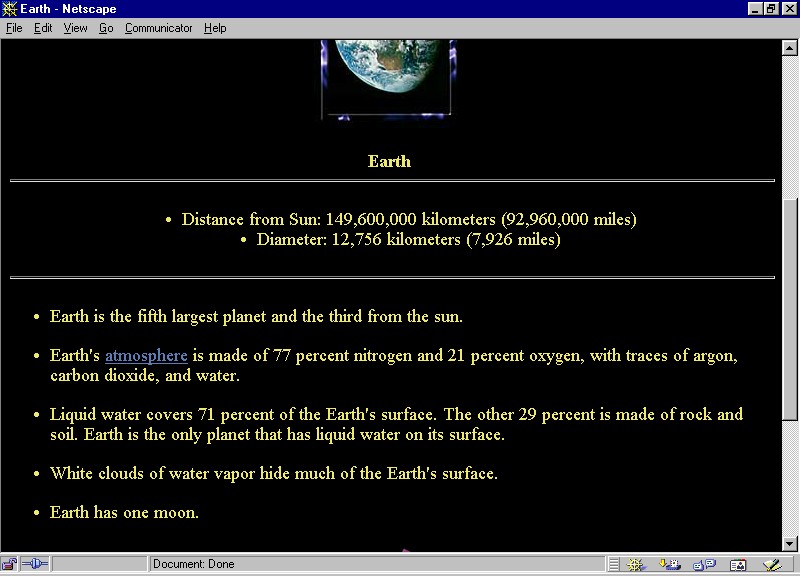Open the File menu
800x576 pixels.
tap(14, 28)
